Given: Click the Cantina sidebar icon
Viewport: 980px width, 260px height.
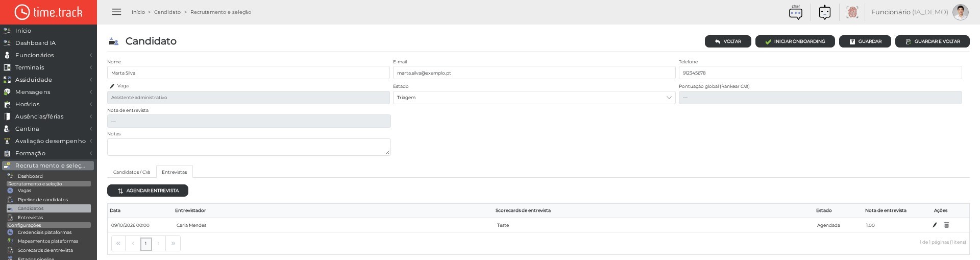Looking at the screenshot, I should tap(7, 129).
